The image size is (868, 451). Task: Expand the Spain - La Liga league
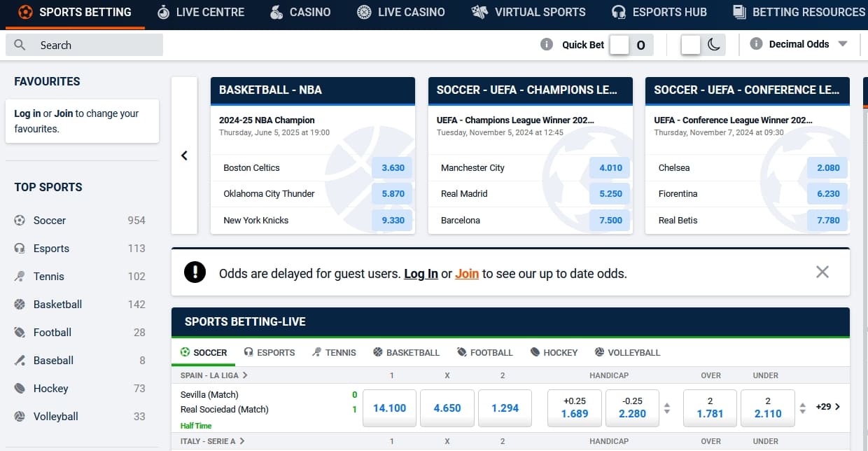click(214, 375)
